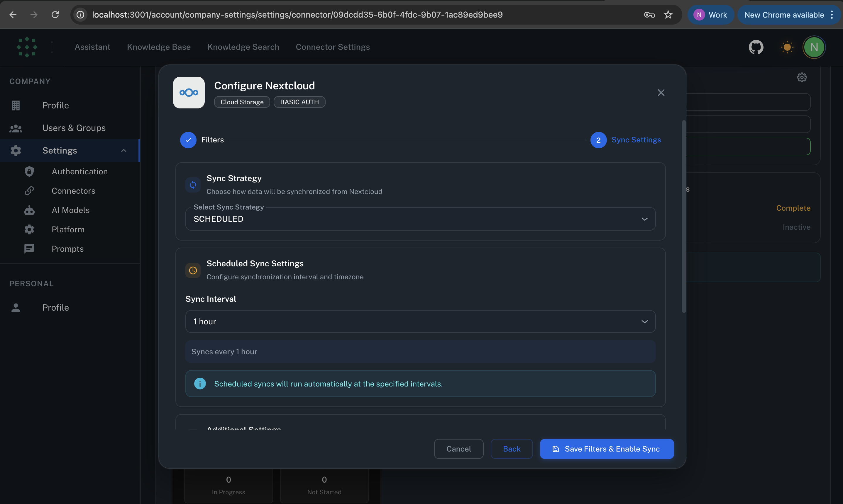Go Back in the configuration dialog
This screenshot has height=504, width=843.
pyautogui.click(x=511, y=449)
